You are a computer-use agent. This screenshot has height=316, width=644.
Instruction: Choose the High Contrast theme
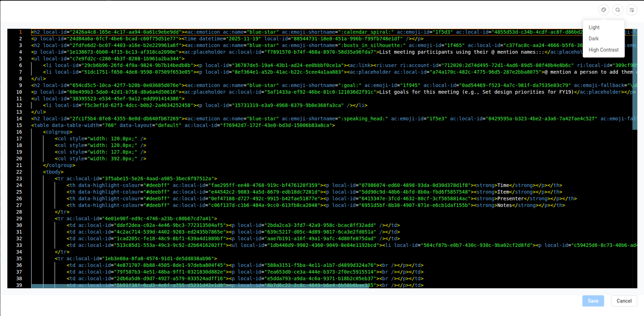[x=603, y=50]
